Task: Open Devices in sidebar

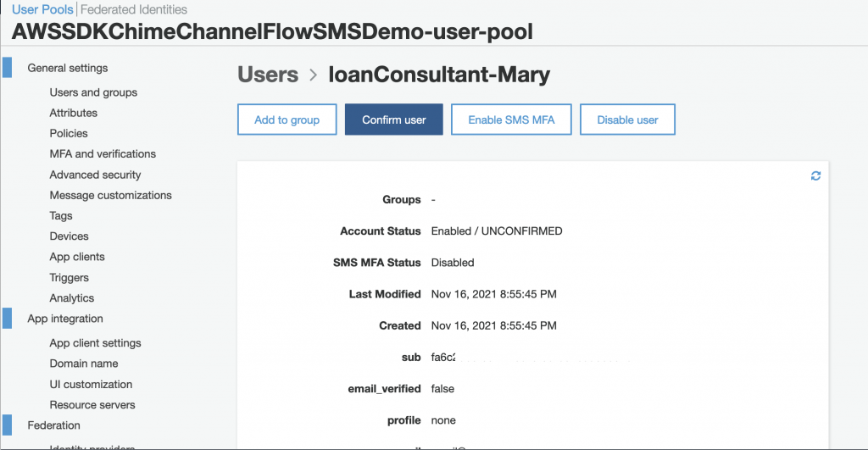Action: (x=70, y=236)
